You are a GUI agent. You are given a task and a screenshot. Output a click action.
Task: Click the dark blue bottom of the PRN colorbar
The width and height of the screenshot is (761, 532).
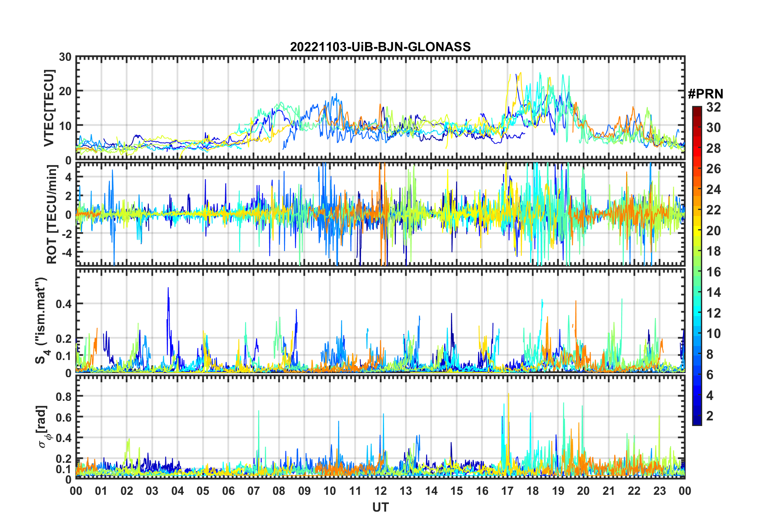[697, 420]
